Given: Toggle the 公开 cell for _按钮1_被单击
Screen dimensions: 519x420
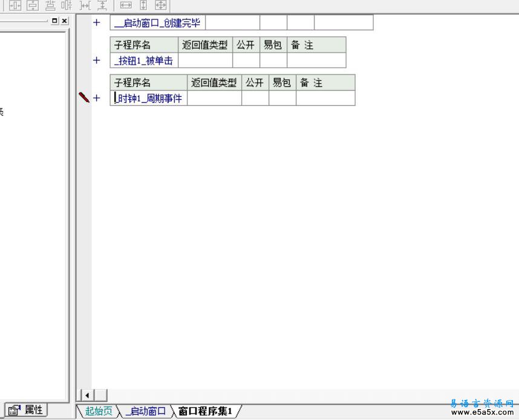Looking at the screenshot, I should point(246,60).
